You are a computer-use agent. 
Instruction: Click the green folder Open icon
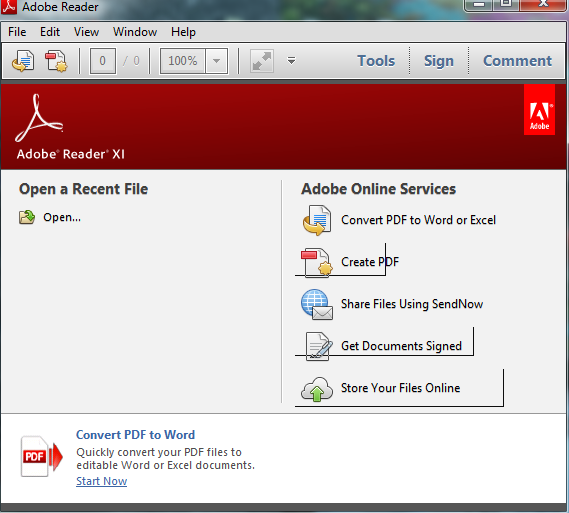click(27, 217)
